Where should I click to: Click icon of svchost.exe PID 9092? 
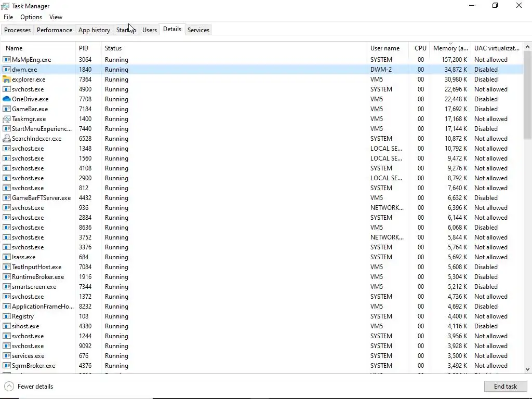tap(6, 345)
